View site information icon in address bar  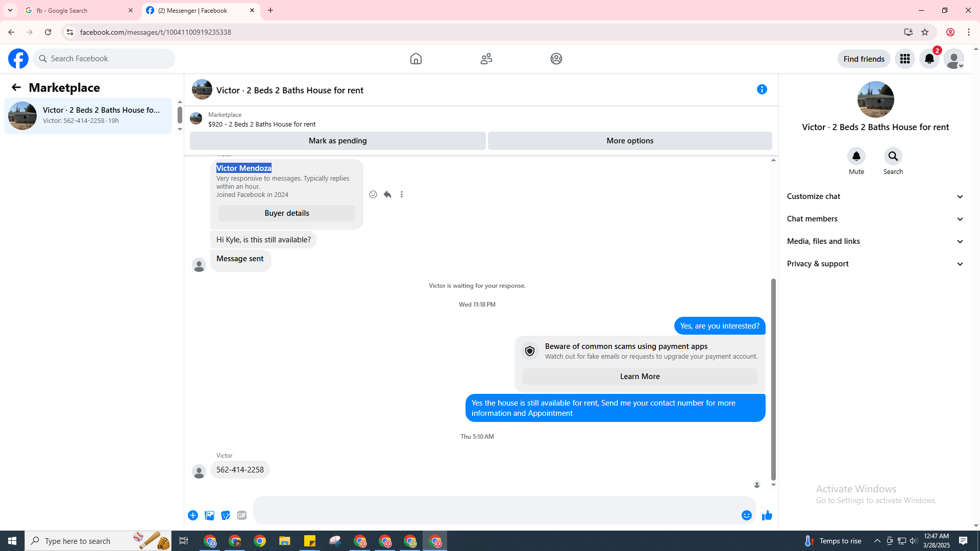click(70, 32)
